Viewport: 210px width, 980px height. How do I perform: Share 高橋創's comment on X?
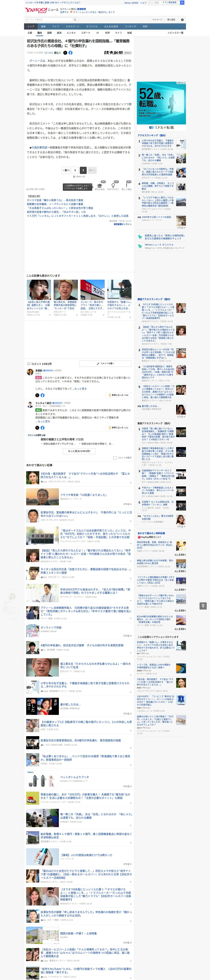coord(37,395)
